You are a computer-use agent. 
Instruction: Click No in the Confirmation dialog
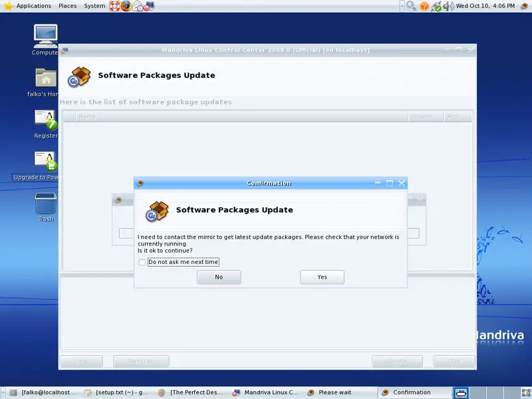[219, 277]
